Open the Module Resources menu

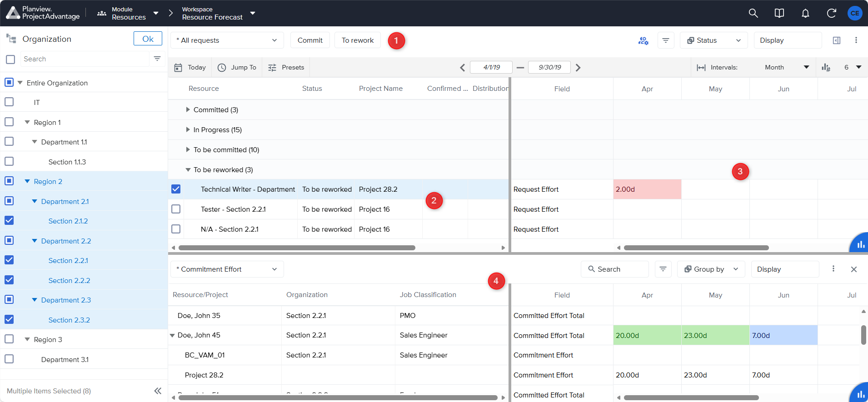[x=129, y=13]
